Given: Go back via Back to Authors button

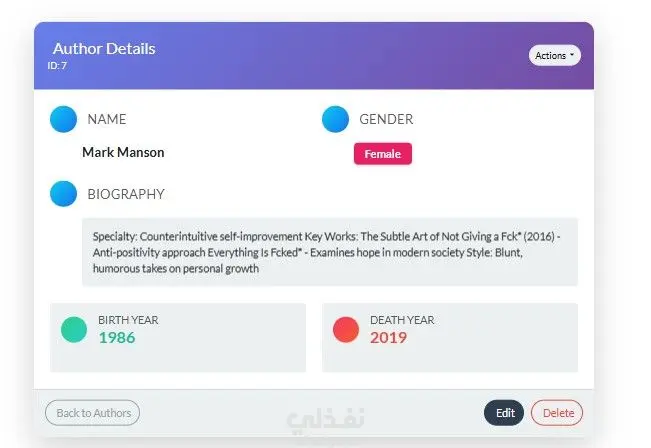Looking at the screenshot, I should pos(93,413).
